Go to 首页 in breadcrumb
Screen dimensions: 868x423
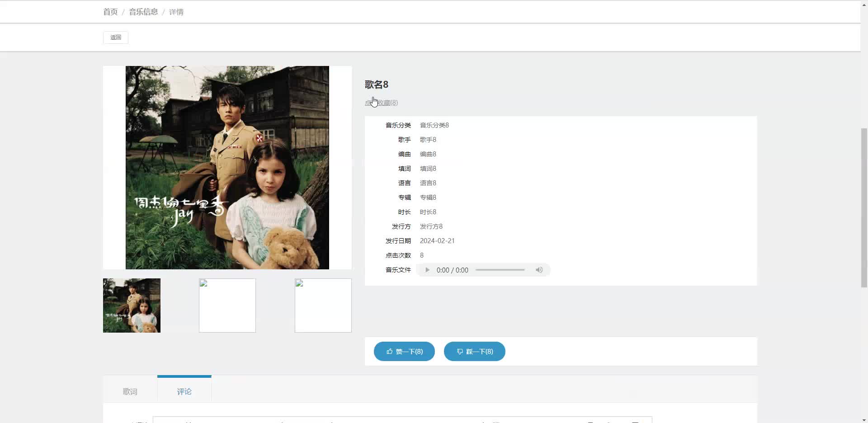(x=110, y=12)
